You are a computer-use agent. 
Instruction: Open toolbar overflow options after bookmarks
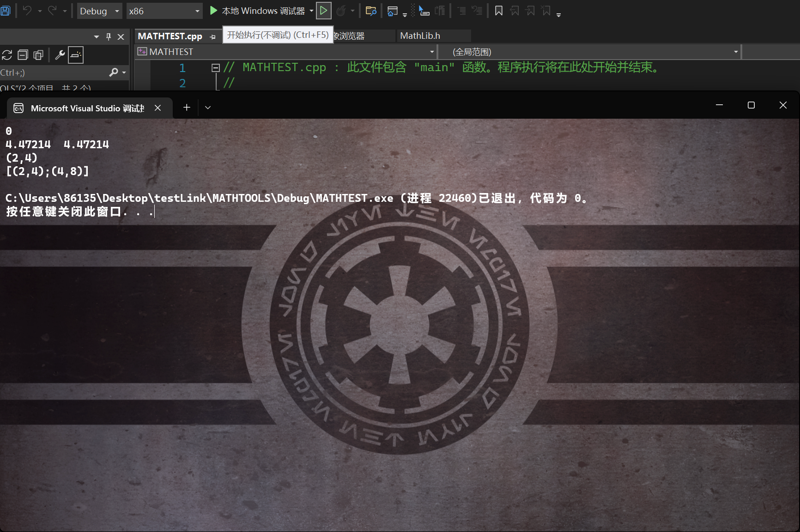558,15
